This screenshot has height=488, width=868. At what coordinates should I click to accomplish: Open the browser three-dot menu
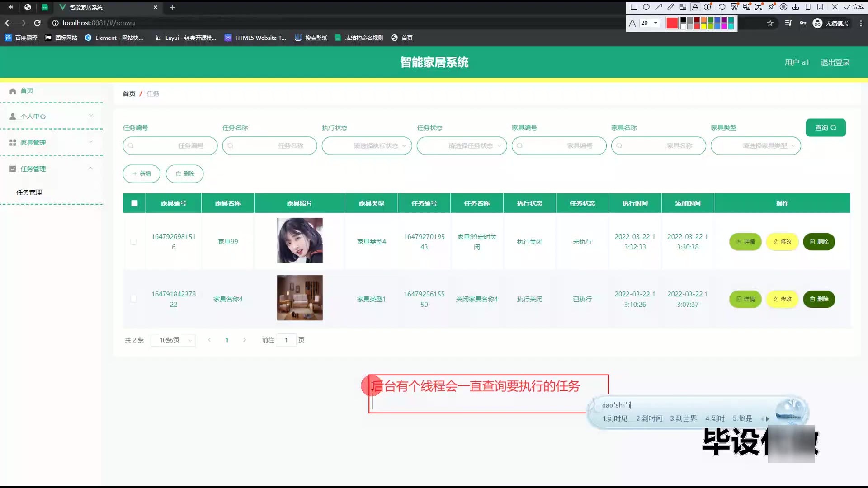click(861, 23)
